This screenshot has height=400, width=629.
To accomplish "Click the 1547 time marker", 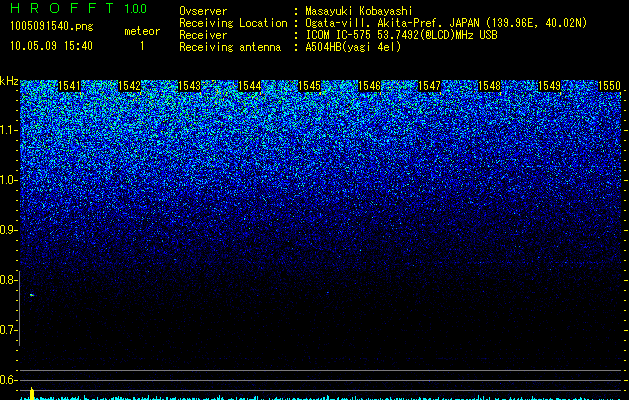I will point(430,86).
